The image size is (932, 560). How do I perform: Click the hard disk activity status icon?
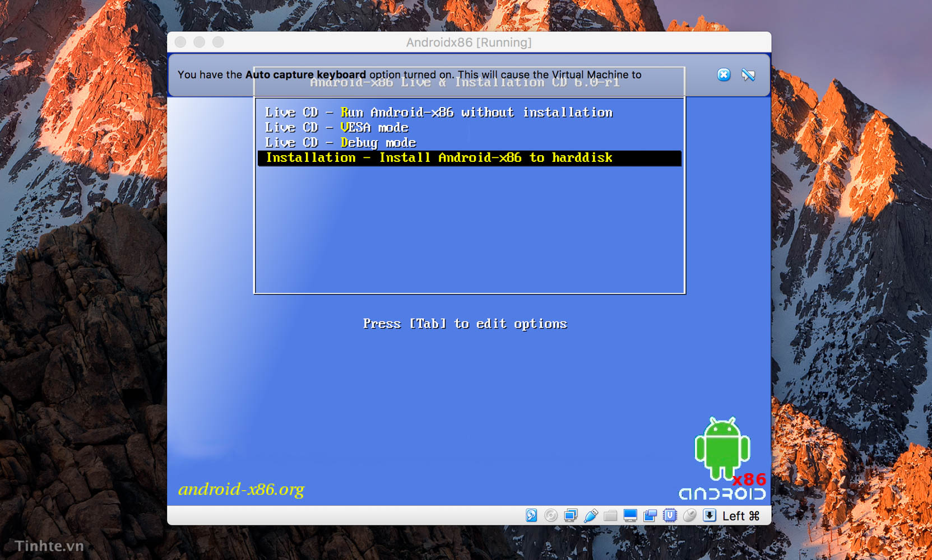[531, 516]
